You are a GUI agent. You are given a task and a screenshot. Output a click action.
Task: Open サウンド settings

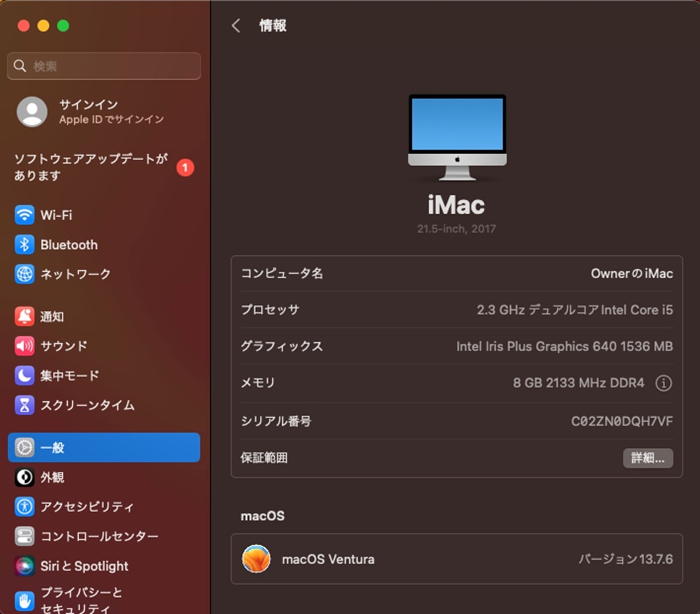pos(64,346)
